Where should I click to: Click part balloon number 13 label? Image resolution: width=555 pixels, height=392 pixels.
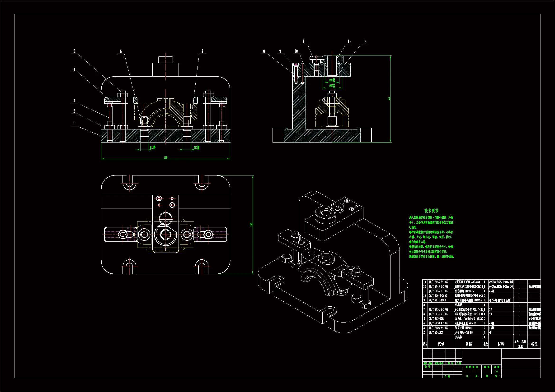(365, 42)
